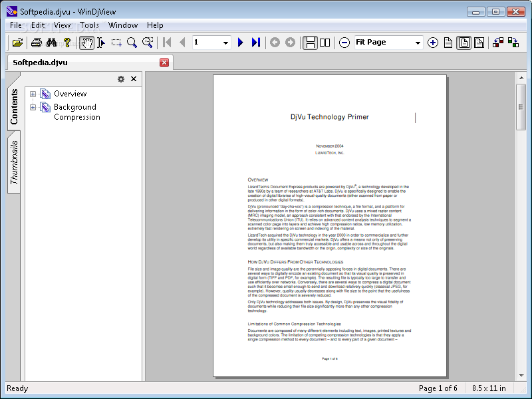532x399 pixels.
Task: Click the 8.5 x 11 in status entry
Action: coord(489,388)
